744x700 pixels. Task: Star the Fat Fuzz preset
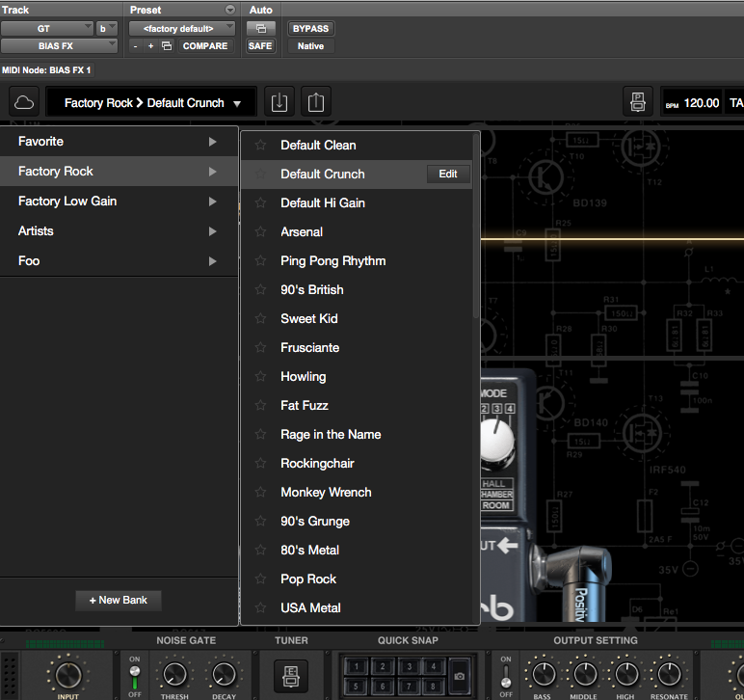[260, 405]
